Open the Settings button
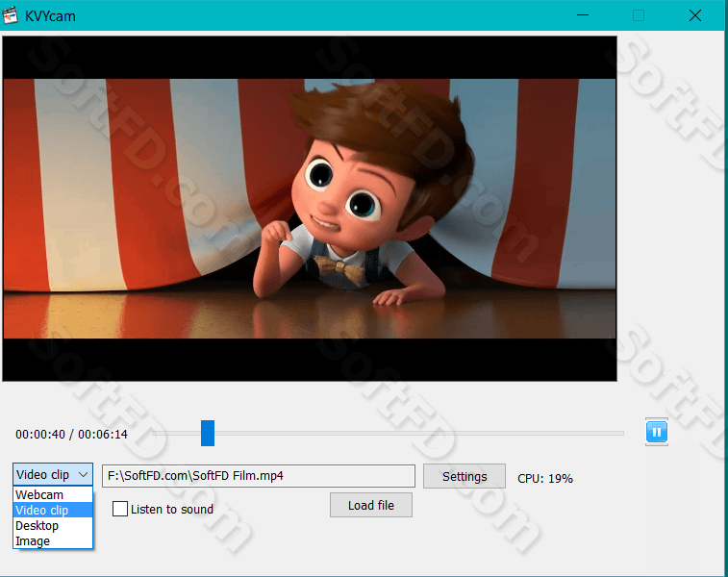 (464, 476)
